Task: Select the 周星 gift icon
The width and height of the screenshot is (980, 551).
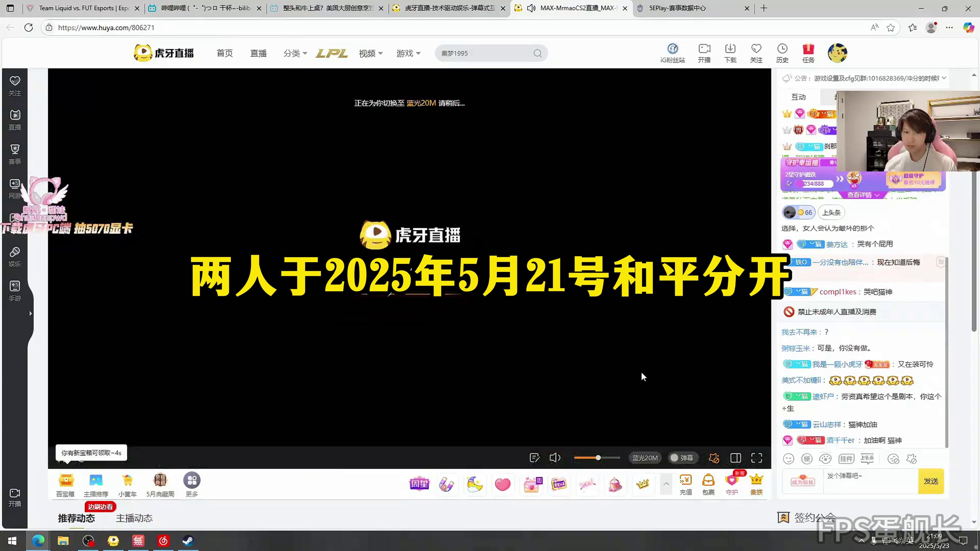Action: pyautogui.click(x=419, y=484)
